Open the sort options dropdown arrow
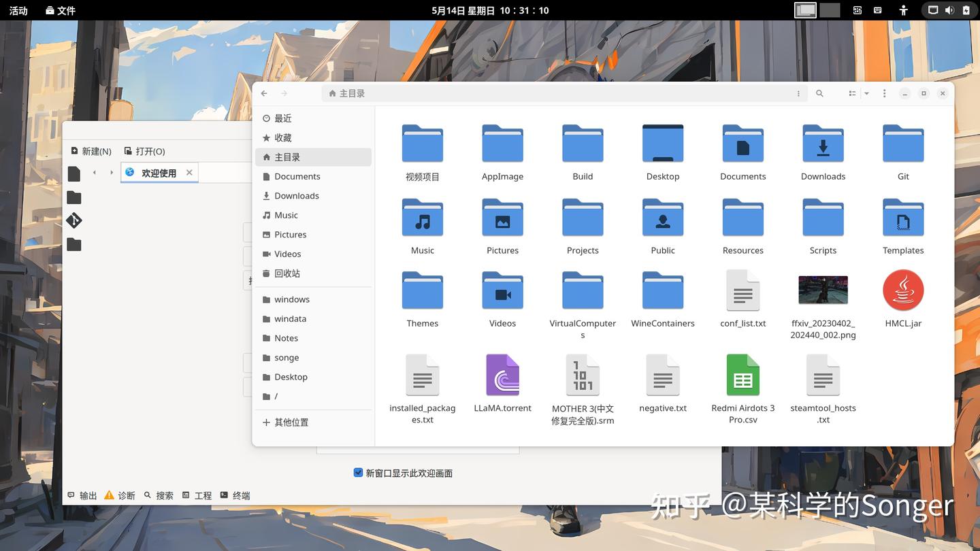The width and height of the screenshot is (980, 551). [866, 93]
